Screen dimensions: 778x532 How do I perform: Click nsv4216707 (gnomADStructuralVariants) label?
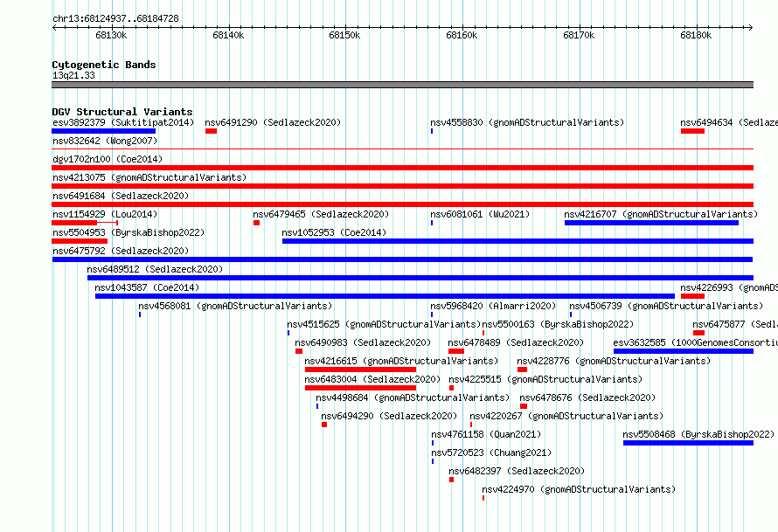point(661,214)
